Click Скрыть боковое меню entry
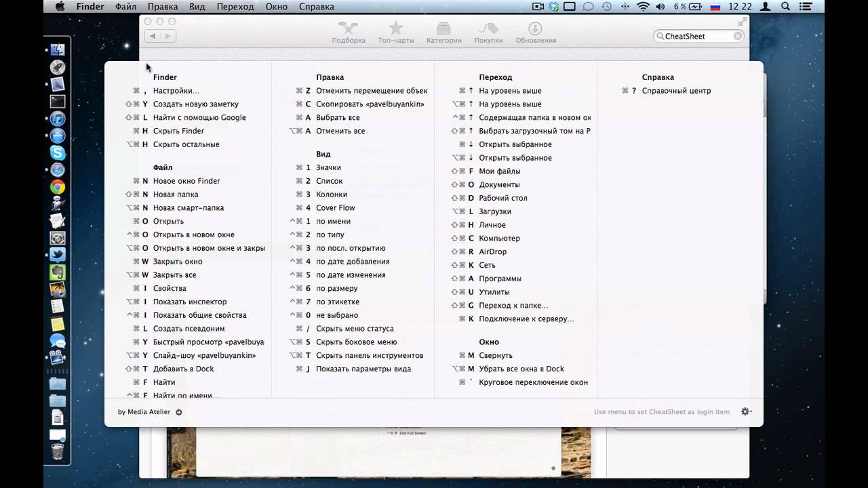This screenshot has height=488, width=868. pos(357,342)
